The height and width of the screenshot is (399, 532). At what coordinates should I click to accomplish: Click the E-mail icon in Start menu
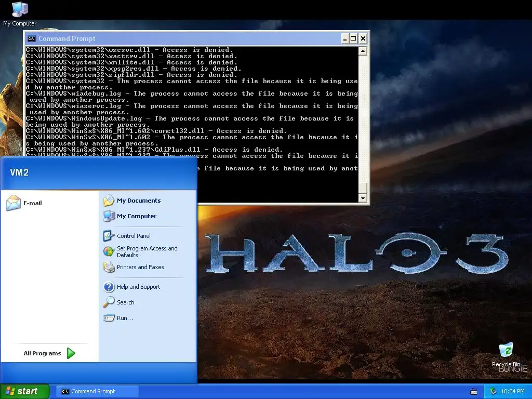click(14, 203)
